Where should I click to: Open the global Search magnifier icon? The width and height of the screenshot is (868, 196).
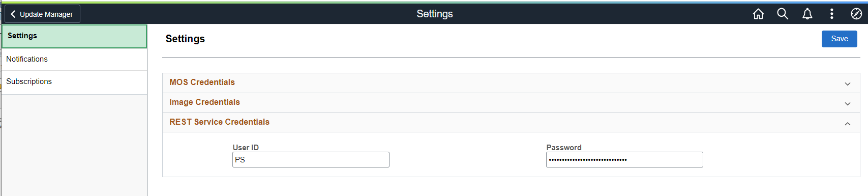tap(783, 14)
